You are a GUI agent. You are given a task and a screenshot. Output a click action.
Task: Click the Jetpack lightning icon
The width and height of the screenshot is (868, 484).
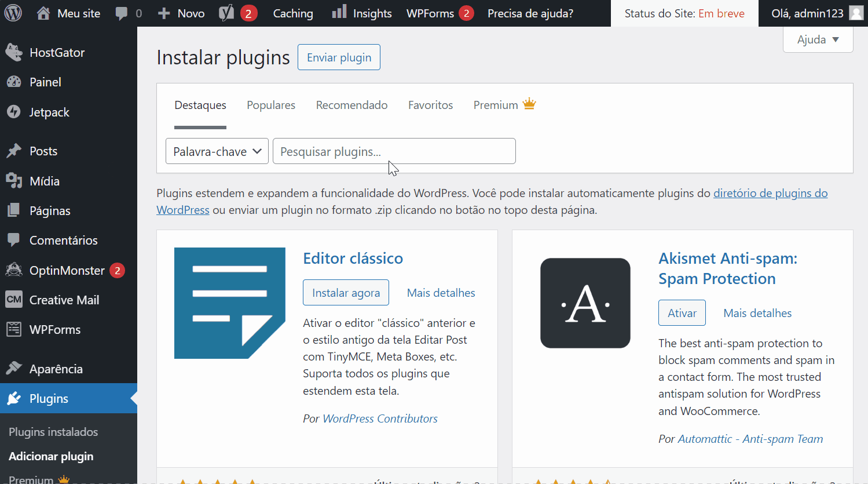[14, 112]
